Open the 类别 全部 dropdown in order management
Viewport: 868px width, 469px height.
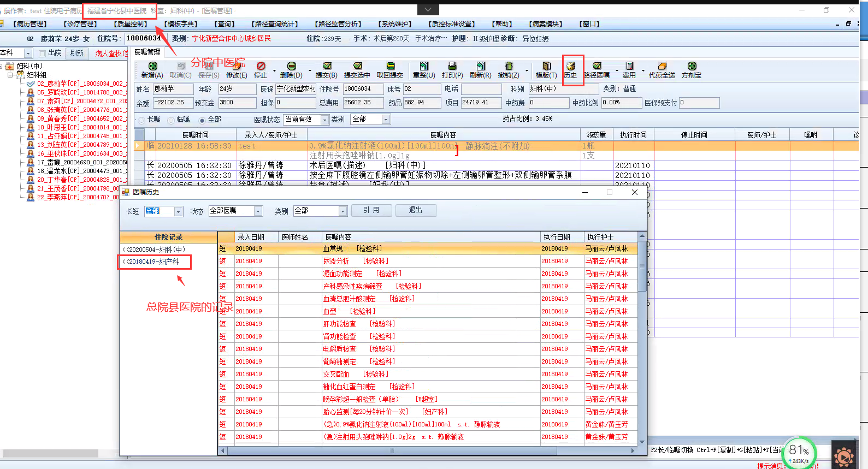[386, 120]
